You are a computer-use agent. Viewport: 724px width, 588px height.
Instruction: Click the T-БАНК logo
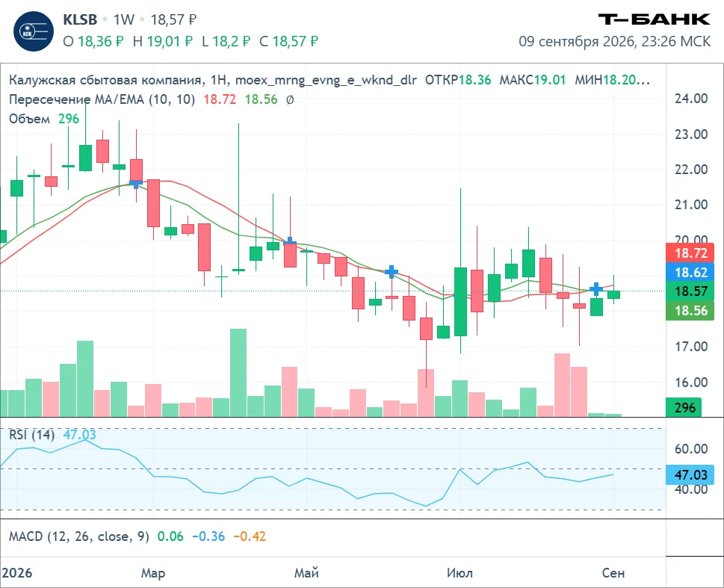(x=654, y=19)
